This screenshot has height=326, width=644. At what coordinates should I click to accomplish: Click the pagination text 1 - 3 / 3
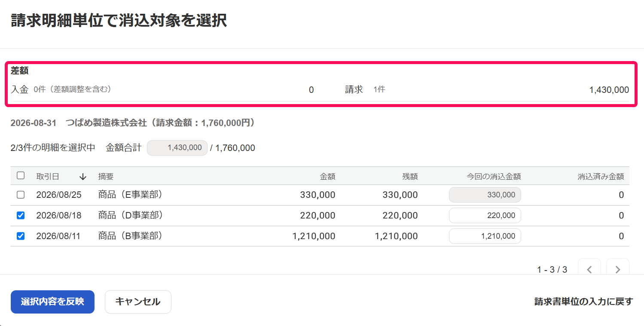(552, 270)
